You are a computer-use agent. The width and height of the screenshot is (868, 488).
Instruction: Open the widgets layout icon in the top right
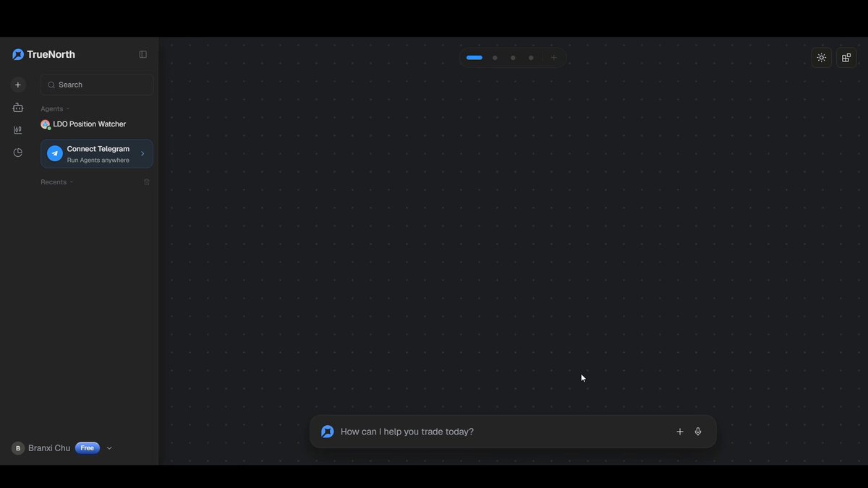[x=846, y=58]
